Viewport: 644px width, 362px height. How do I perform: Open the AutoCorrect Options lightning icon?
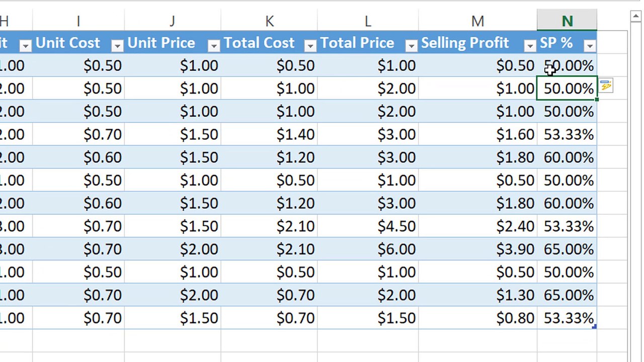tap(606, 86)
